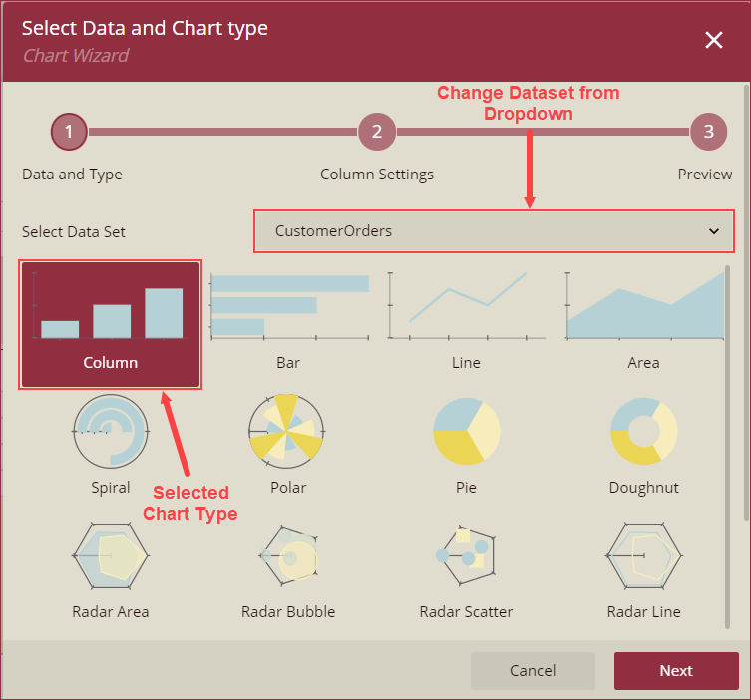Open the CustomerOrders data set dropdown
Viewport: 751px width, 700px height.
(494, 231)
